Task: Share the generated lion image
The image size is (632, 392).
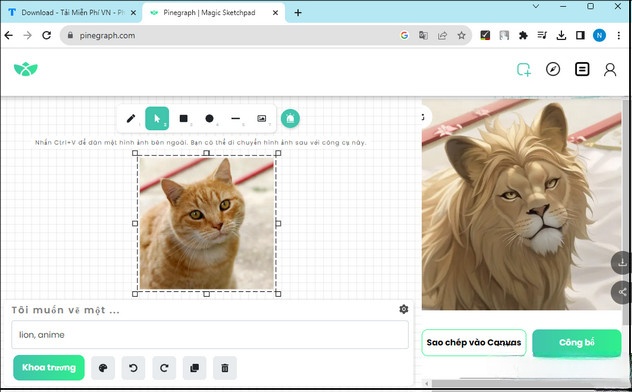Action: (x=622, y=292)
